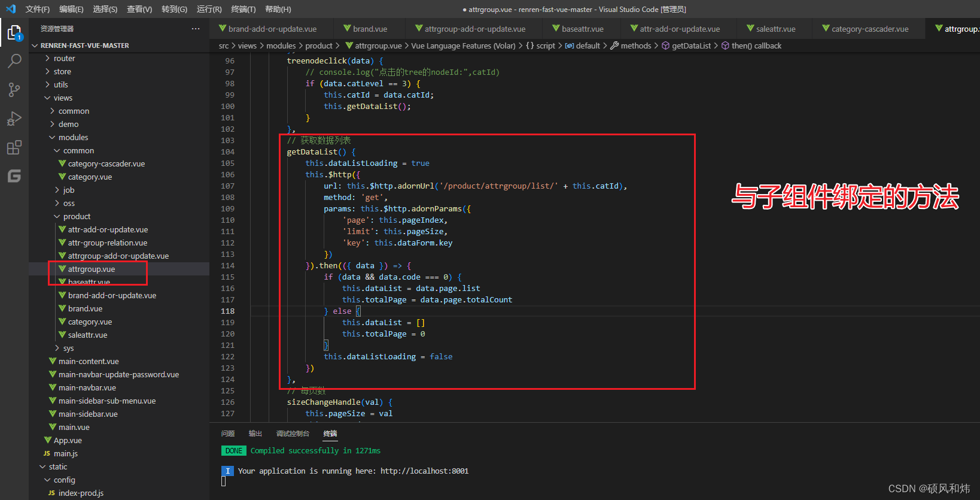Click the Vue icon before attrgroup.vue breadcrumb
Viewport: 980px width, 500px height.
pyautogui.click(x=349, y=46)
